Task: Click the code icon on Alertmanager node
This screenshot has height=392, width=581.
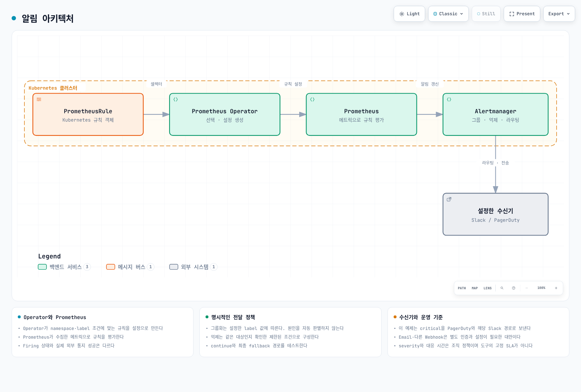Action: (449, 99)
